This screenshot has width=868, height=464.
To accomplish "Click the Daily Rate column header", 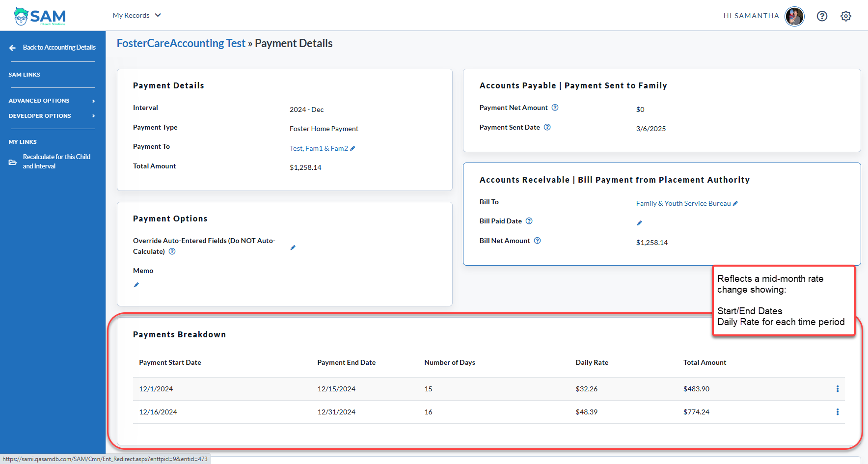I will pyautogui.click(x=592, y=362).
